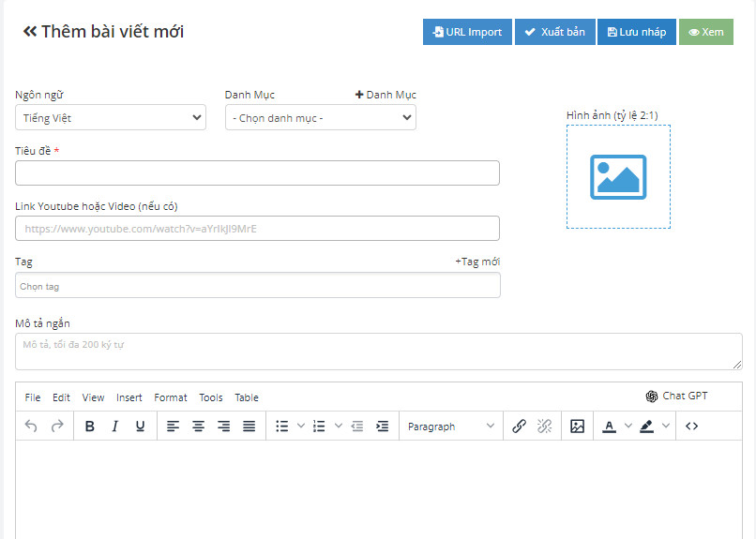Viewport: 756px width, 539px height.
Task: Expand the Chọn danh mục dropdown
Action: point(320,118)
